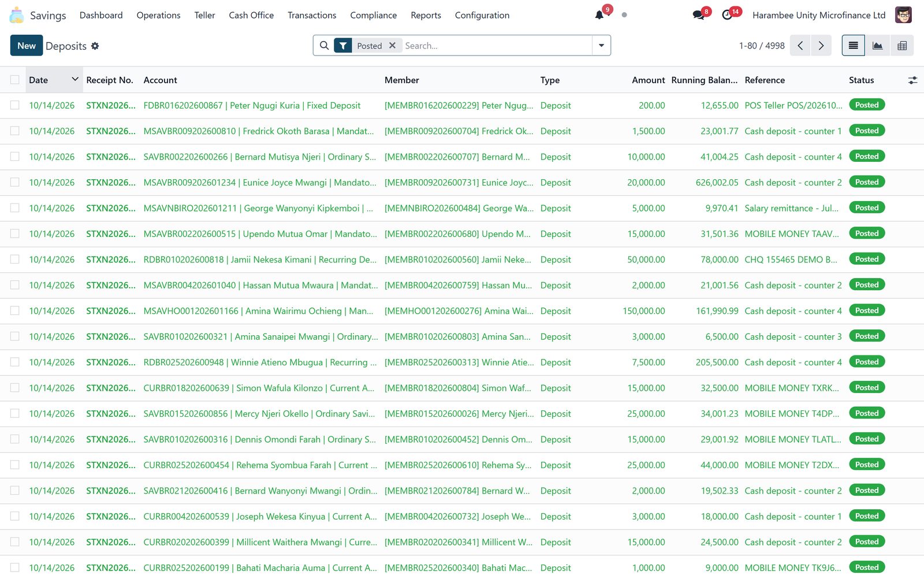Remove the Posted filter
924x578 pixels.
(x=392, y=45)
